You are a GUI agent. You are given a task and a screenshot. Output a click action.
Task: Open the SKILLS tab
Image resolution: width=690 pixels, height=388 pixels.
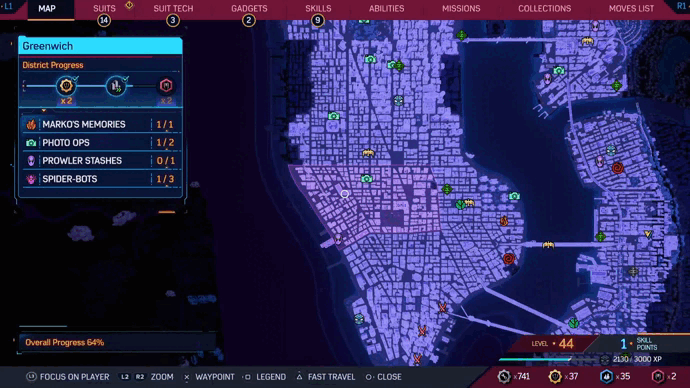click(318, 8)
